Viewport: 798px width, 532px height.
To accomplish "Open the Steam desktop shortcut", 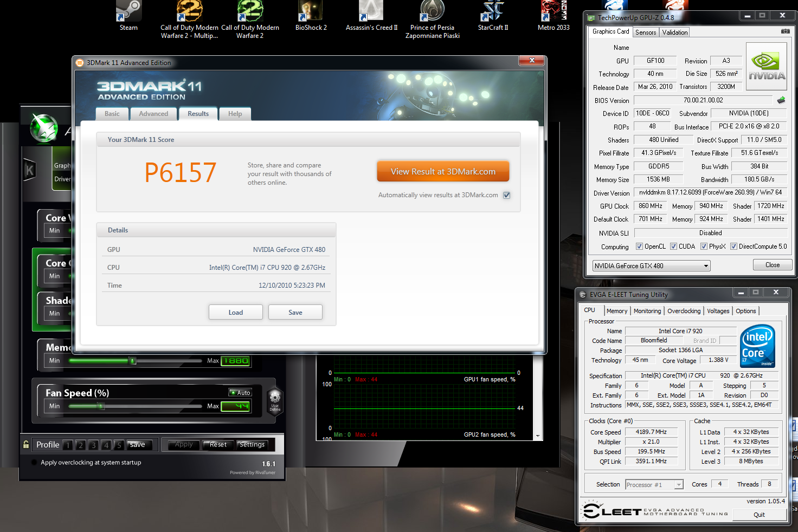I will pos(128,16).
